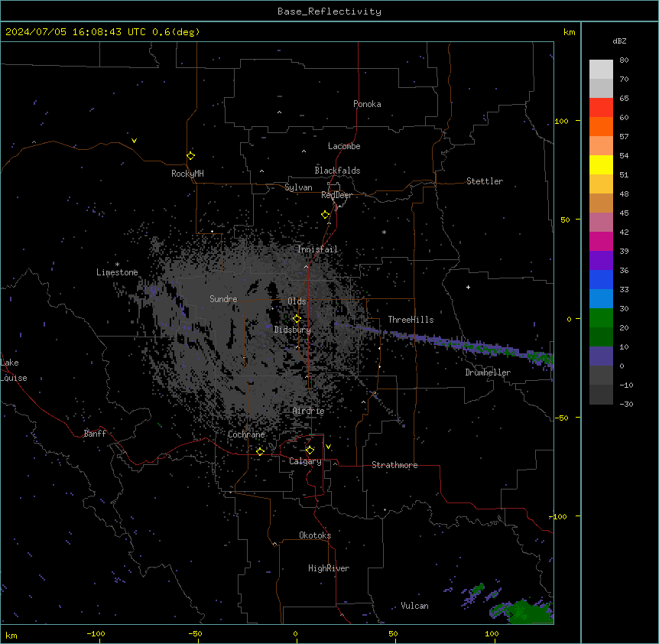
Task: Pick the light gray 70-80 dBZ swatch
Action: point(601,70)
